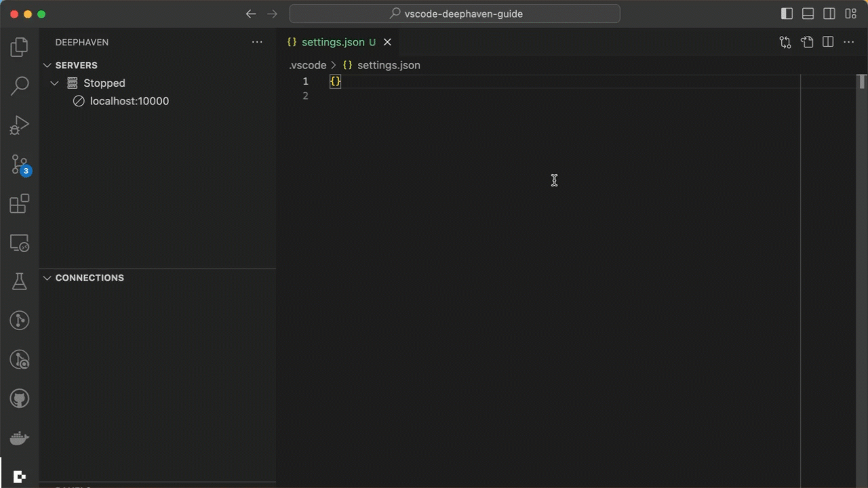This screenshot has width=868, height=488.
Task: Select the settings.json editor tab
Action: point(332,42)
